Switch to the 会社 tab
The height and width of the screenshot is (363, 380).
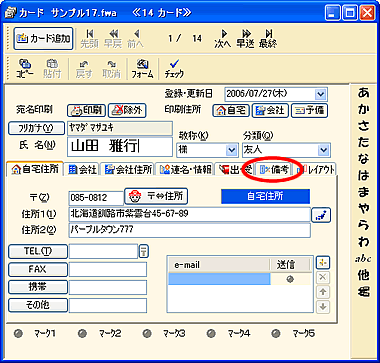click(x=82, y=170)
